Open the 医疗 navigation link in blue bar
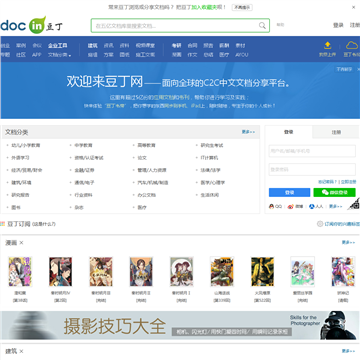Screen dimensions: 360x360 224,55
